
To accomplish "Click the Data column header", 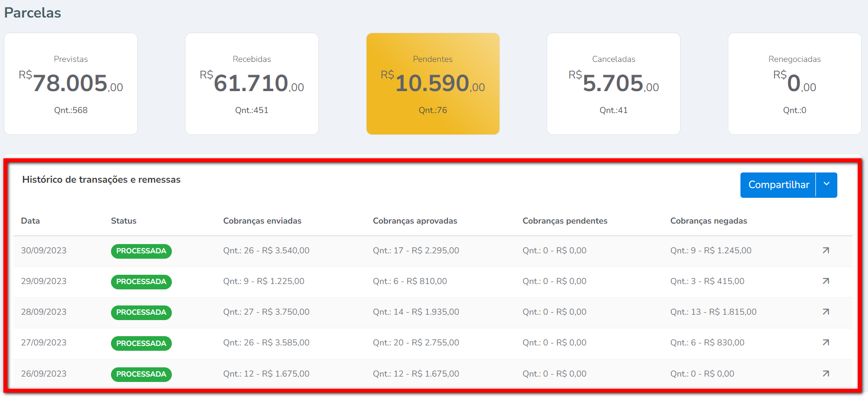I will click(30, 221).
